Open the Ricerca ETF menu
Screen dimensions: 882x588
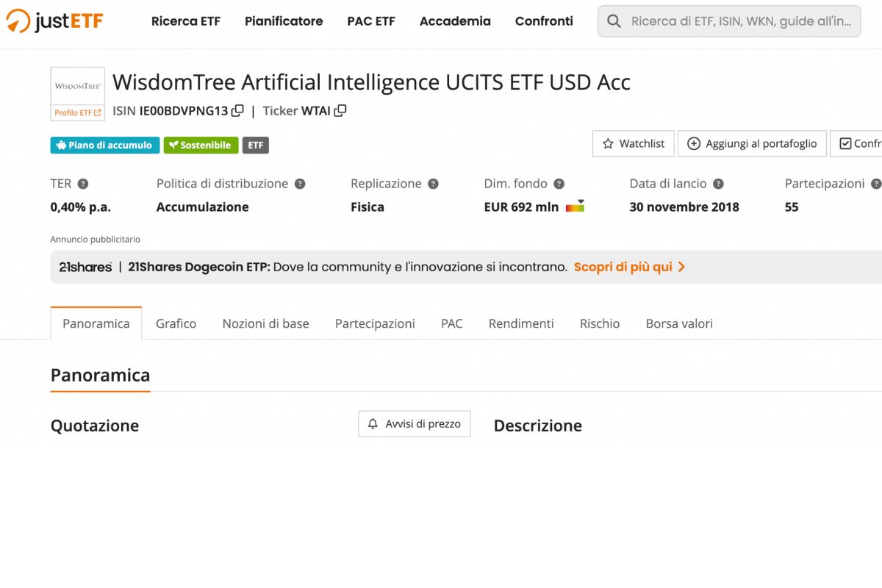[186, 21]
